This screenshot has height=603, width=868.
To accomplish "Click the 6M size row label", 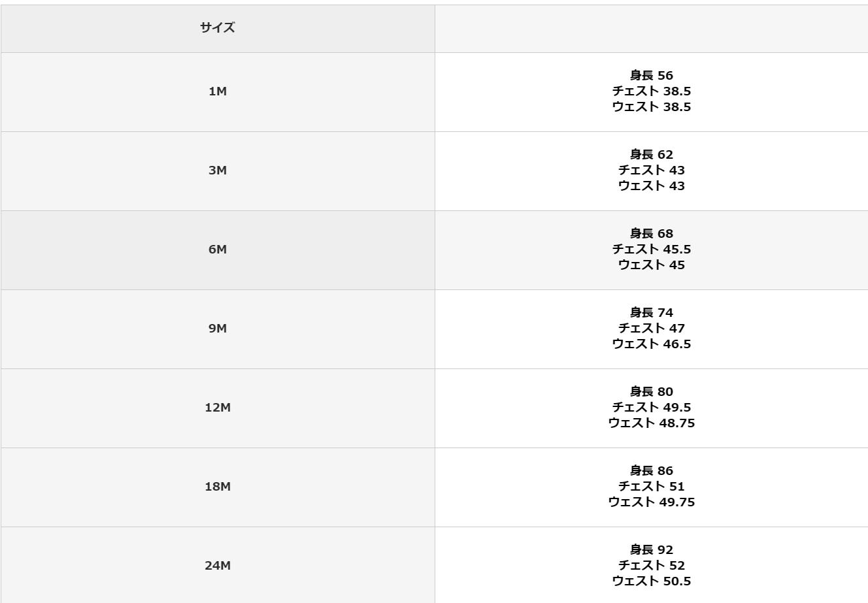I will pos(218,250).
